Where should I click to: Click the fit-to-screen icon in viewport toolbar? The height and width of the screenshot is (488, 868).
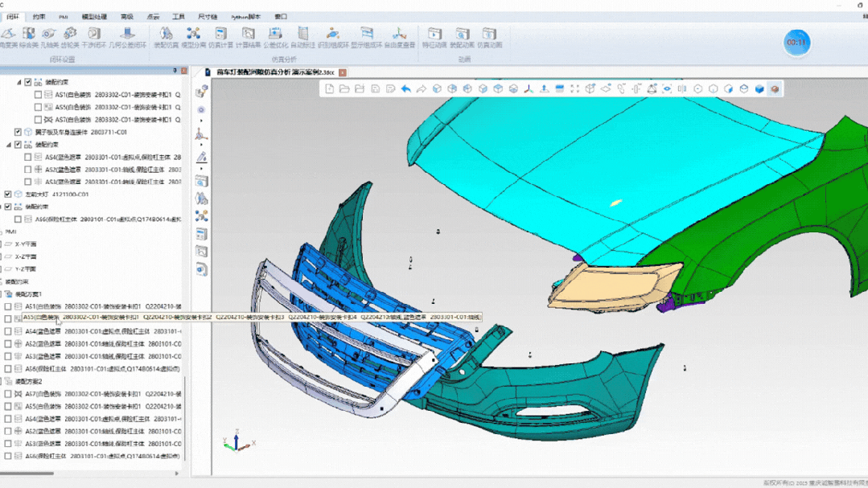click(574, 88)
